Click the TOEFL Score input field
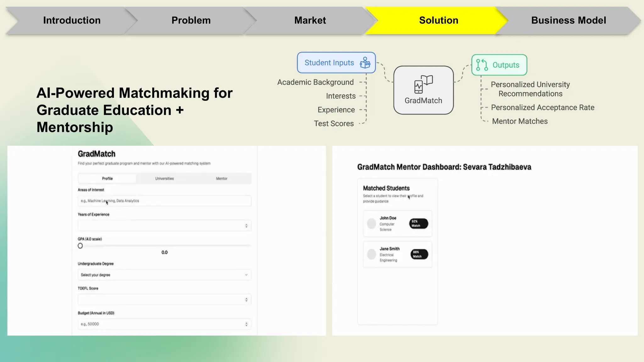This screenshot has width=644, height=362. coord(164,299)
